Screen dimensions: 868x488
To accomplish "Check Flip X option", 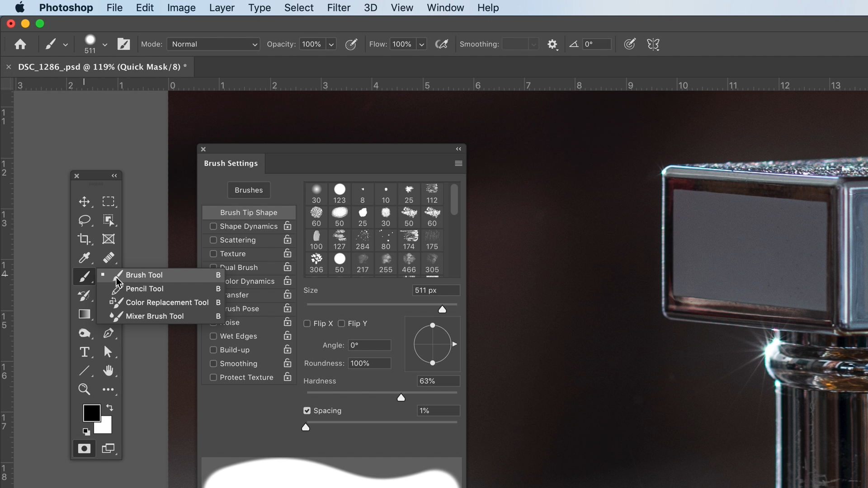I will point(307,324).
